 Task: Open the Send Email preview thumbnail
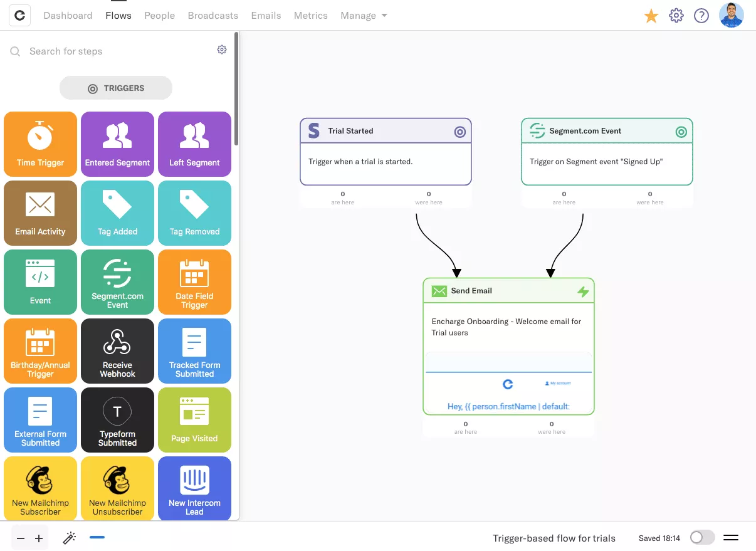point(508,382)
